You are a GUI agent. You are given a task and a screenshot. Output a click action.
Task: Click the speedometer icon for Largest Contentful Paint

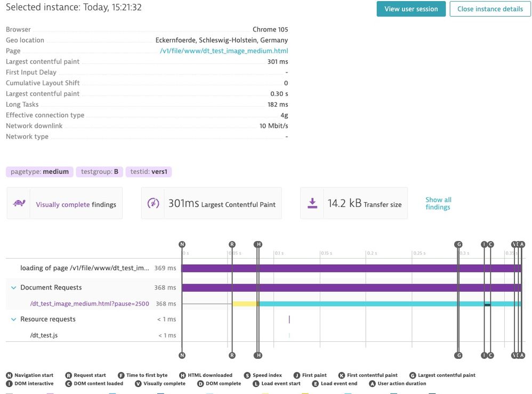click(x=153, y=204)
